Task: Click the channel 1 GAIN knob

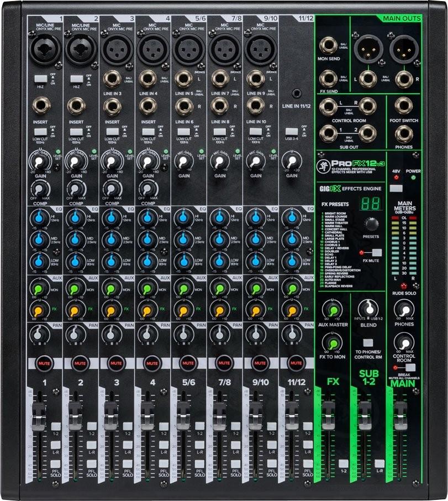Action: pyautogui.click(x=40, y=162)
